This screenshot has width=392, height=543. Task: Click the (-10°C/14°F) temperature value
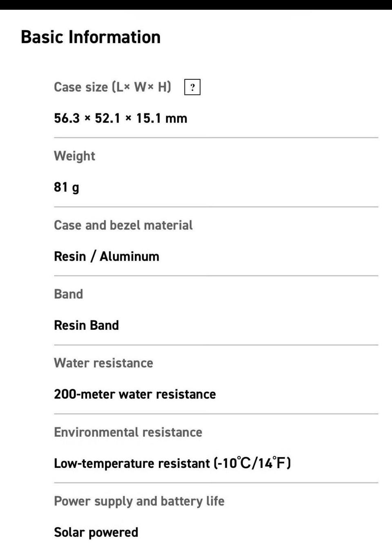click(252, 463)
